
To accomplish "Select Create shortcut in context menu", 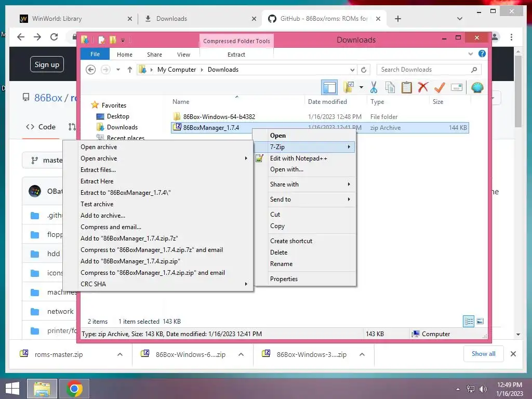I will [304, 241].
